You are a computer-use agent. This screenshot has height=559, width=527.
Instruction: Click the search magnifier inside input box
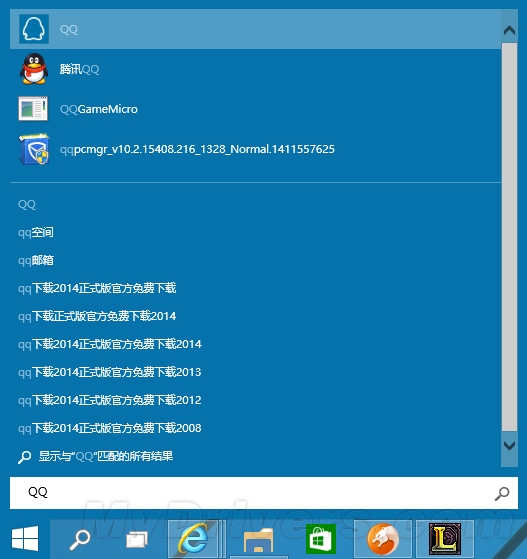(502, 493)
